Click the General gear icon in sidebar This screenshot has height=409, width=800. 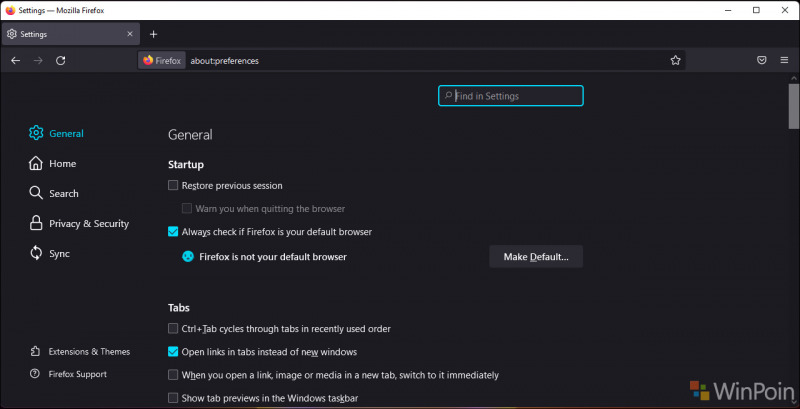pyautogui.click(x=36, y=133)
